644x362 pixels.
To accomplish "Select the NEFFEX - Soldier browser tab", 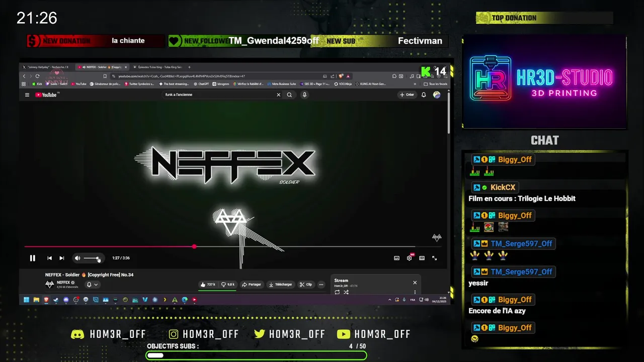I will [103, 67].
